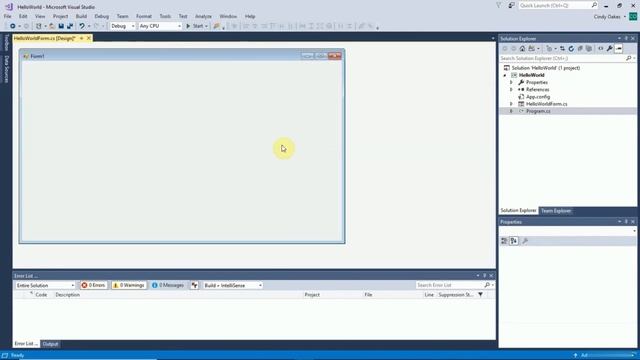The image size is (640, 360).
Task: Open the Analyze menu
Action: coord(203,16)
